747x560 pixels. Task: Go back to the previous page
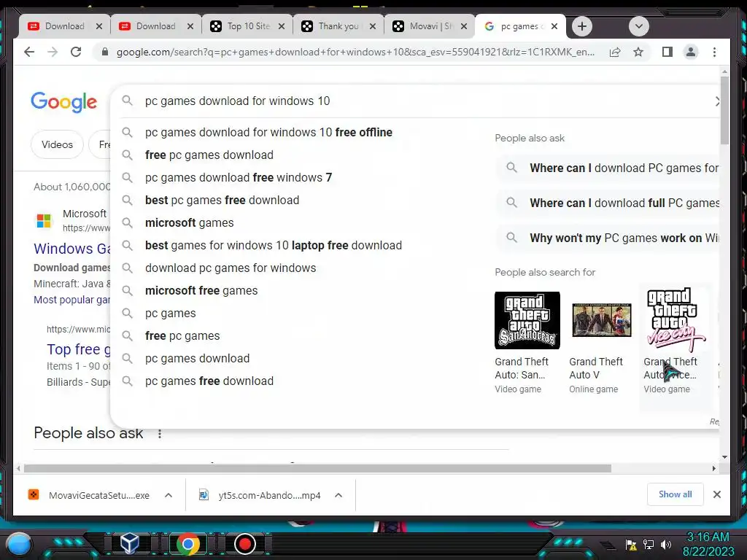click(29, 52)
